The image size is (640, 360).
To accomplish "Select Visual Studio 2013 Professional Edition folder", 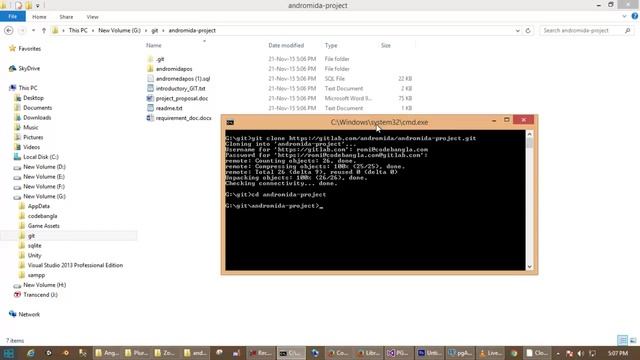I will click(x=75, y=265).
